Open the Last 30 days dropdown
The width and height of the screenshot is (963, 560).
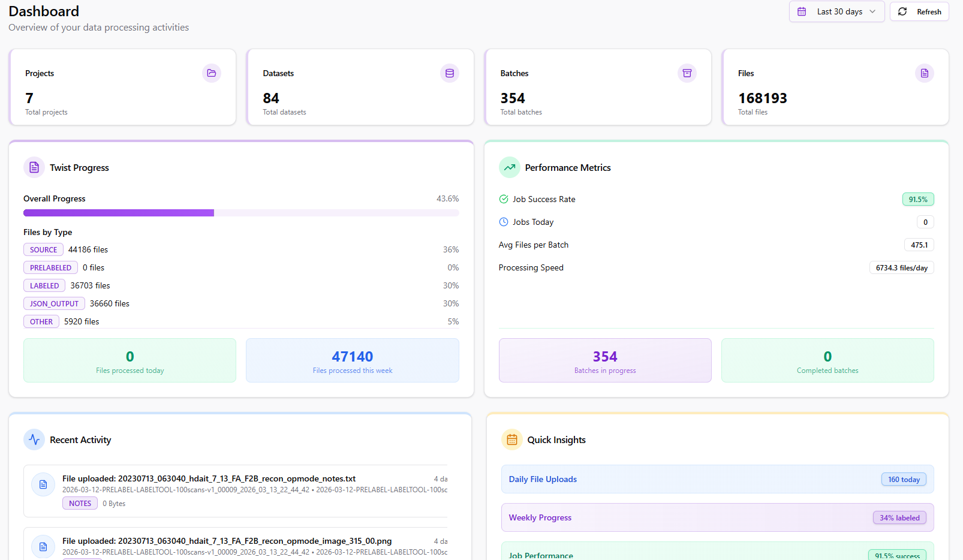(836, 12)
